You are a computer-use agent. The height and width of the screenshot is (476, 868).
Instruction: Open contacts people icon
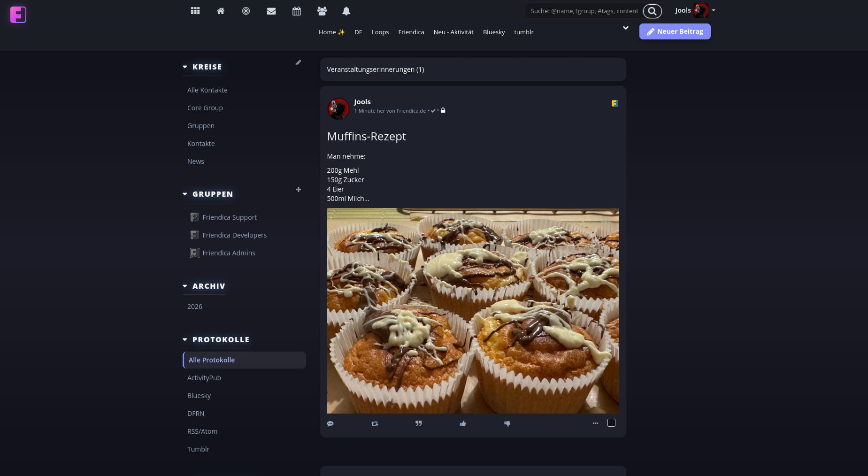coord(322,11)
